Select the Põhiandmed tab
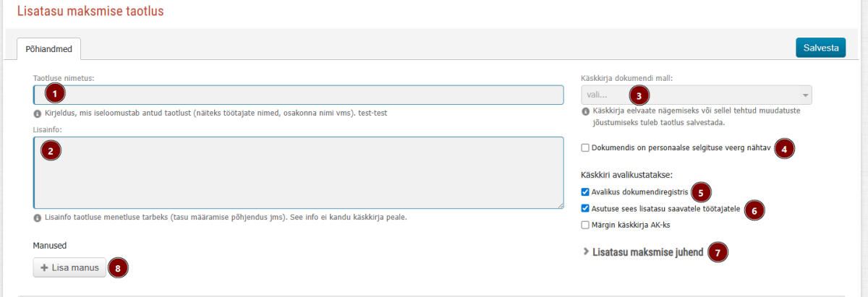This screenshot has width=868, height=297. (x=50, y=48)
